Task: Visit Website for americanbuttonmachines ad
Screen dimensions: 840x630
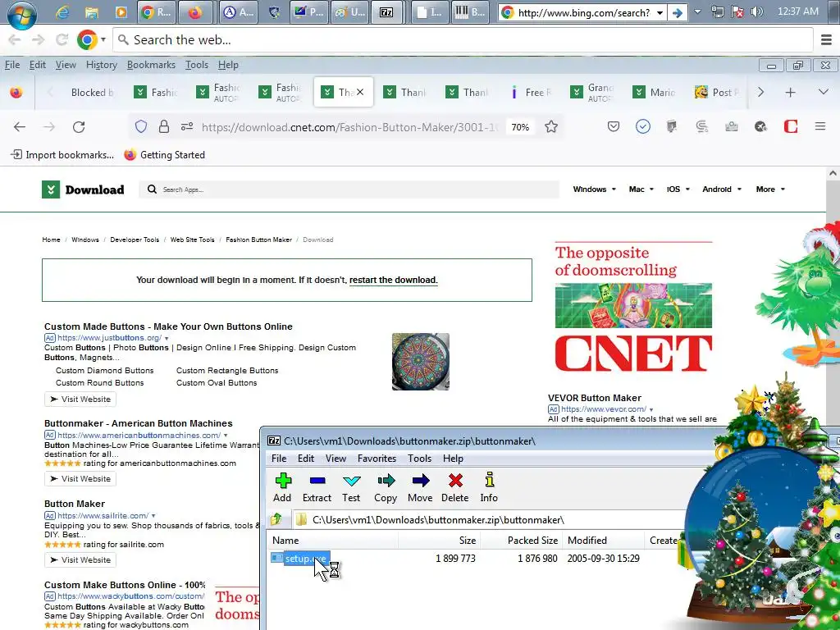Action: click(x=80, y=479)
